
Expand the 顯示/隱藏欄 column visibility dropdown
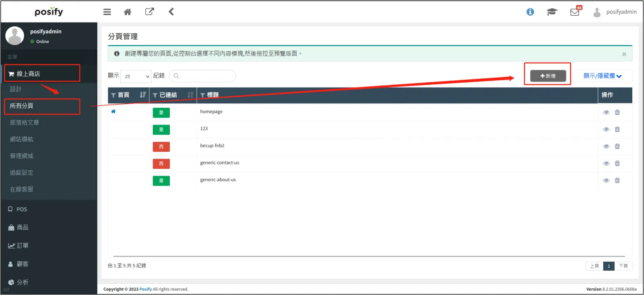[x=602, y=76]
